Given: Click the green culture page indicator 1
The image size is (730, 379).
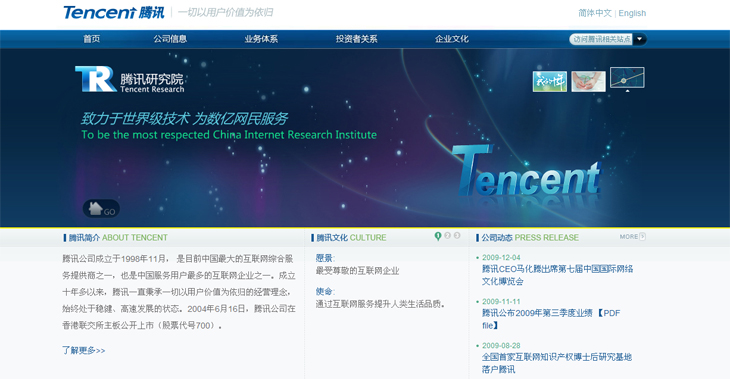Looking at the screenshot, I should 438,237.
